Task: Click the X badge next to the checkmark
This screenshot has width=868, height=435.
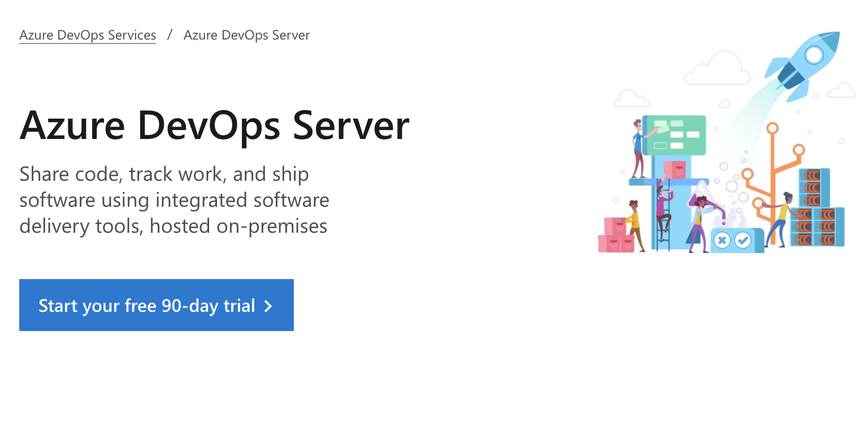Action: coord(722,240)
